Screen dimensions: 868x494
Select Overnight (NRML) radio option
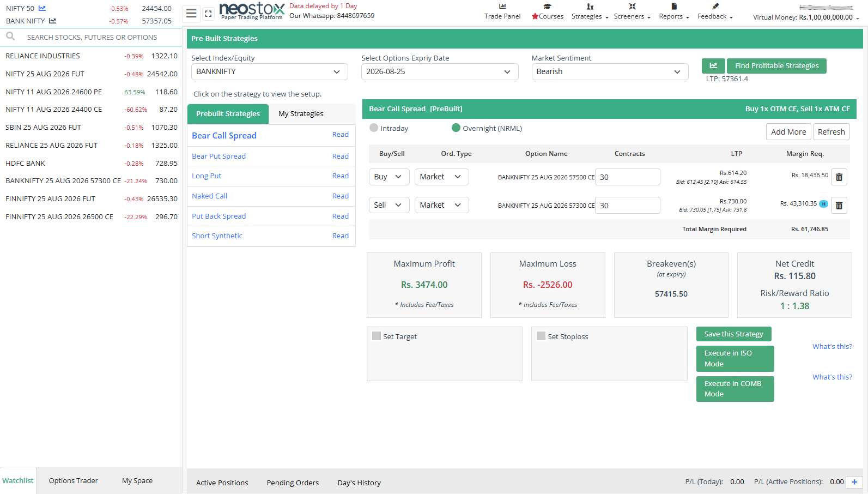(456, 128)
